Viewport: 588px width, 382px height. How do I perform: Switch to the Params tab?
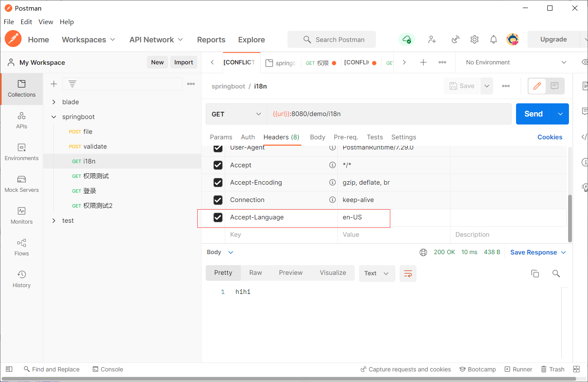click(221, 137)
